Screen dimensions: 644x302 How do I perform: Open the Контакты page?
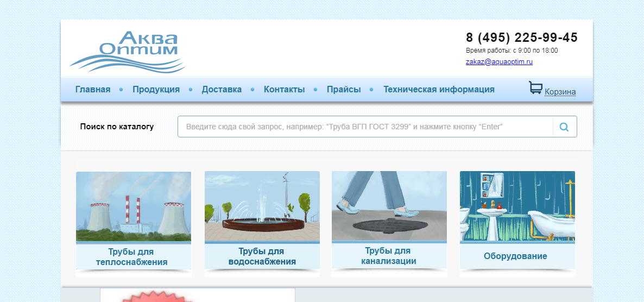pos(284,90)
